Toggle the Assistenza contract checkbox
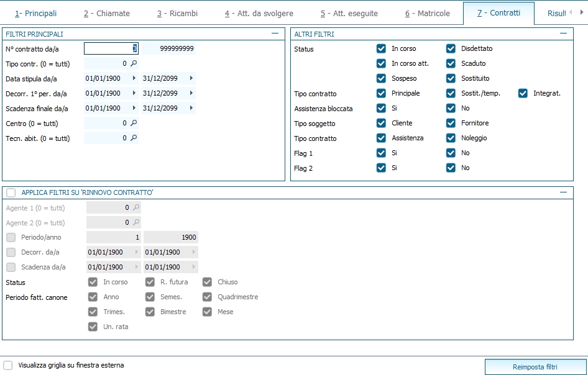This screenshot has height=375, width=588. (x=381, y=138)
